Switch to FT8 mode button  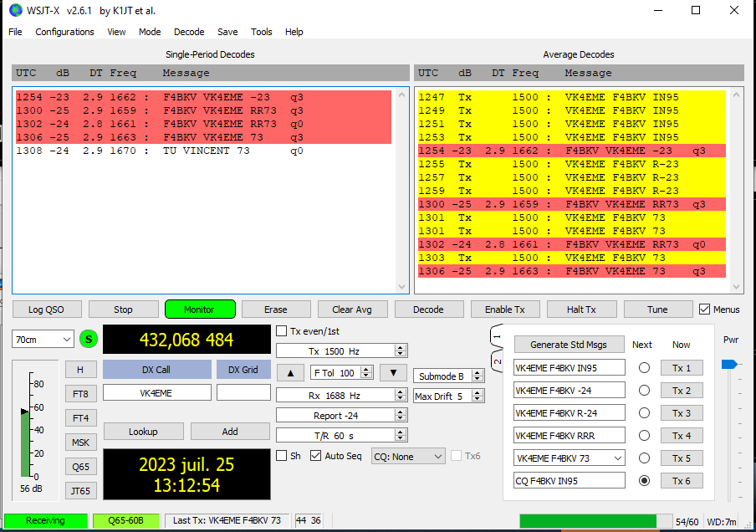click(x=80, y=394)
